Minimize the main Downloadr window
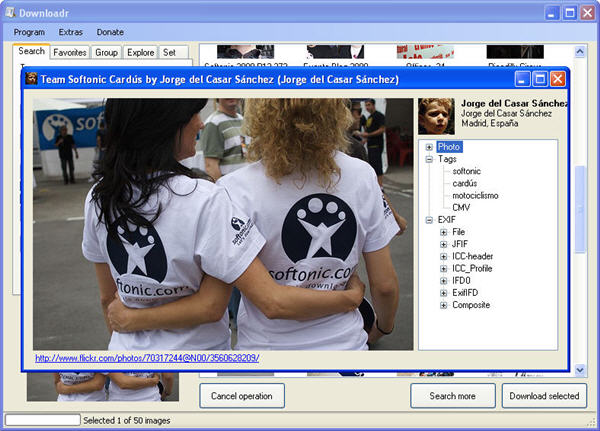Viewport: 600px width, 431px height. pyautogui.click(x=551, y=13)
